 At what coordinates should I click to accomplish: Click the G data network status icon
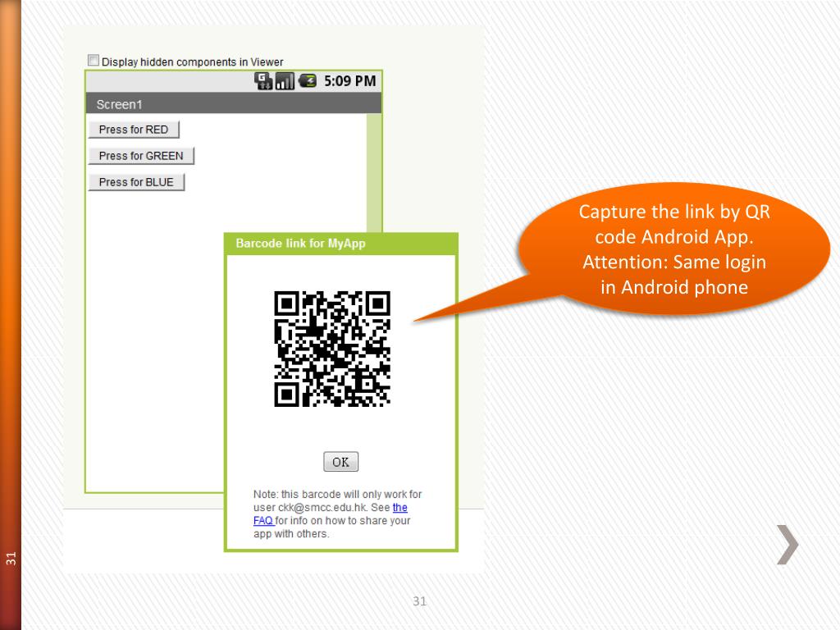coord(263,81)
